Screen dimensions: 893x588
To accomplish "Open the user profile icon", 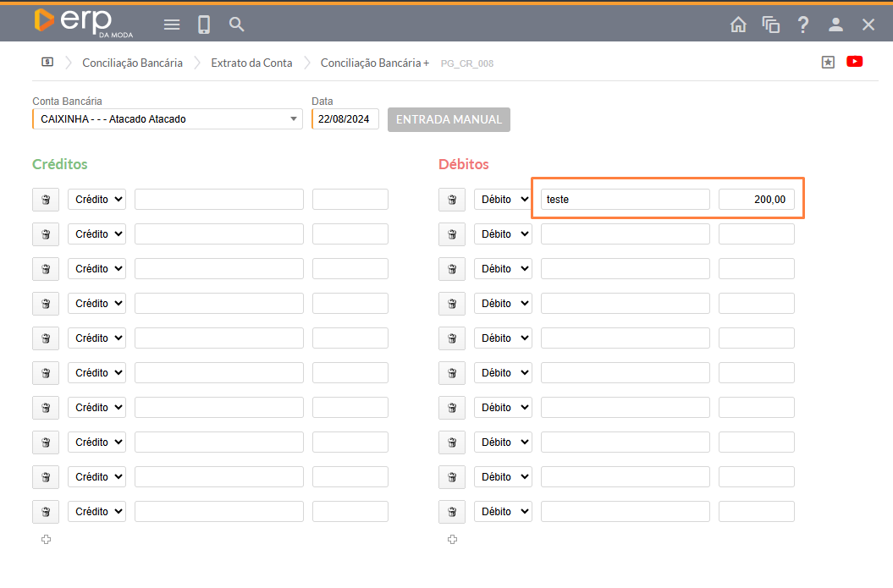I will coord(835,25).
